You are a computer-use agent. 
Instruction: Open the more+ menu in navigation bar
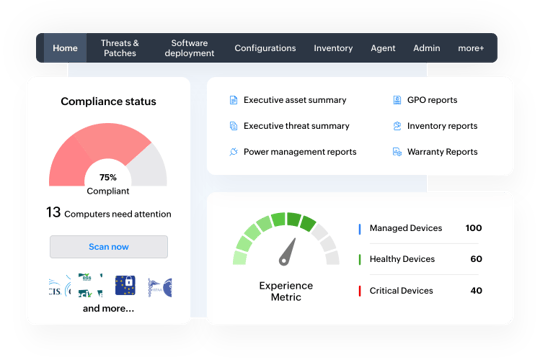470,48
